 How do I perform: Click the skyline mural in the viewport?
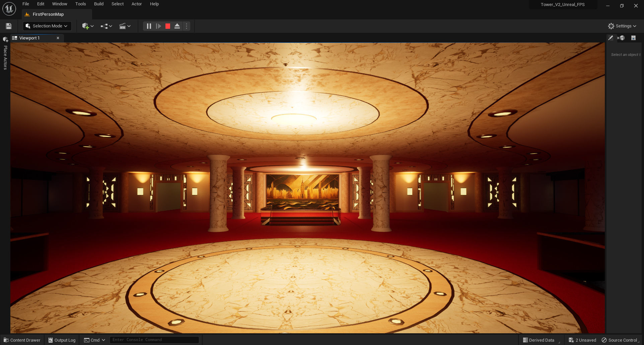[302, 192]
